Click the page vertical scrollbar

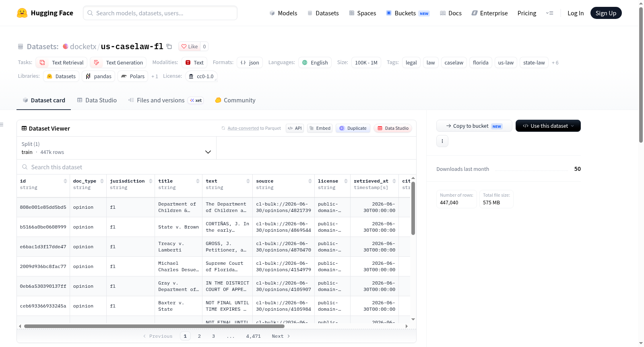pyautogui.click(x=641, y=75)
